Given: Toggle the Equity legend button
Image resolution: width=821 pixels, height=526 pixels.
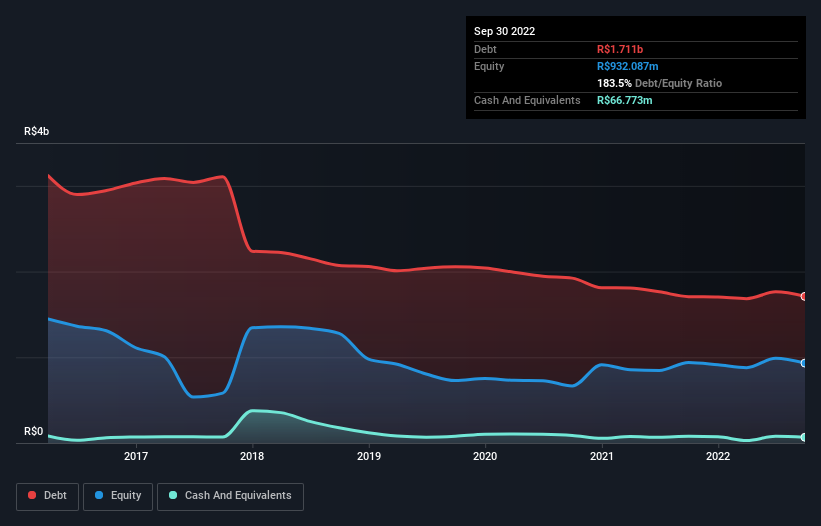Looking at the screenshot, I should (118, 496).
